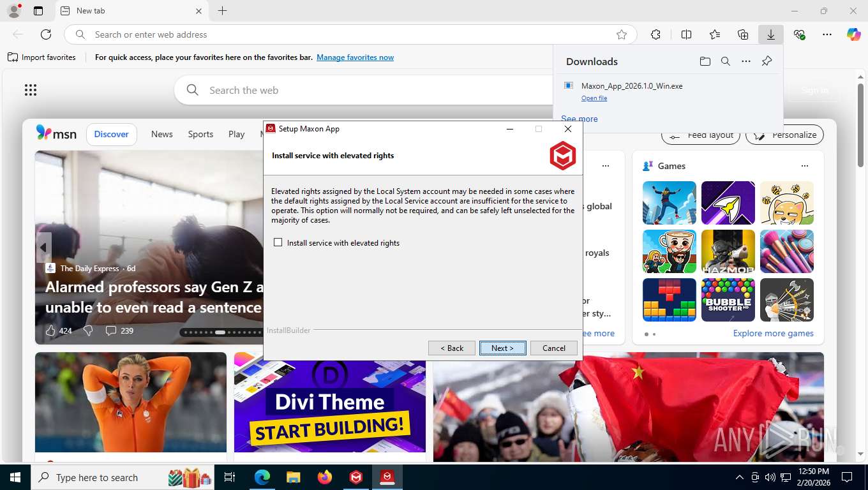Open more options in Downloads panel

(x=746, y=61)
